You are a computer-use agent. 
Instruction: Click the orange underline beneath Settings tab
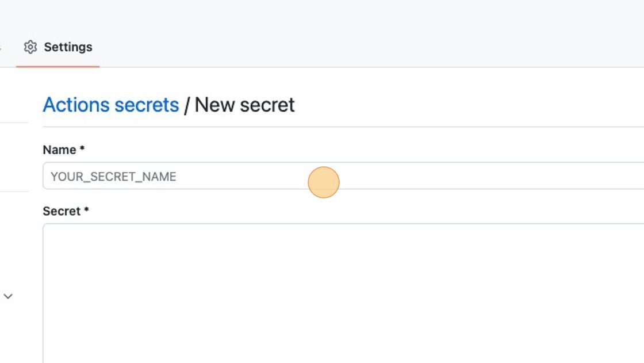click(58, 66)
